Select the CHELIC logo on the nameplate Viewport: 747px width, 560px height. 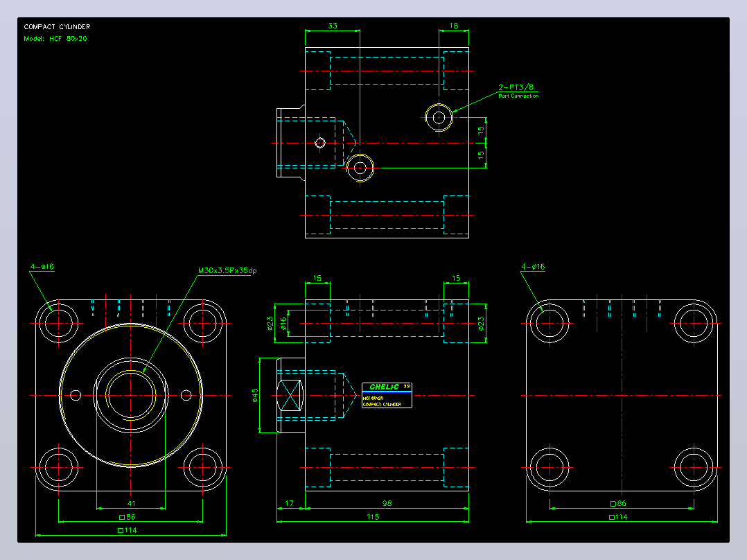pyautogui.click(x=384, y=387)
